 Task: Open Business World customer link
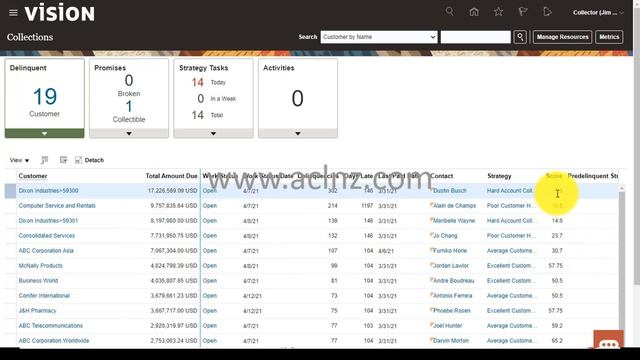tap(38, 281)
